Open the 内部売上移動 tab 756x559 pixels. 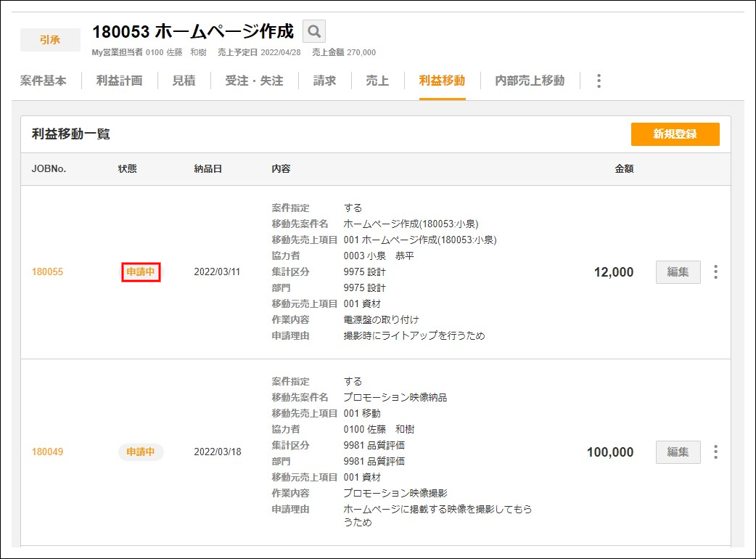530,81
